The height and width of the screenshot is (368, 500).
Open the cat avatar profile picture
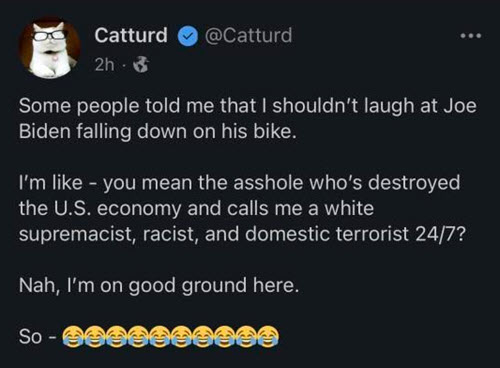click(x=50, y=48)
